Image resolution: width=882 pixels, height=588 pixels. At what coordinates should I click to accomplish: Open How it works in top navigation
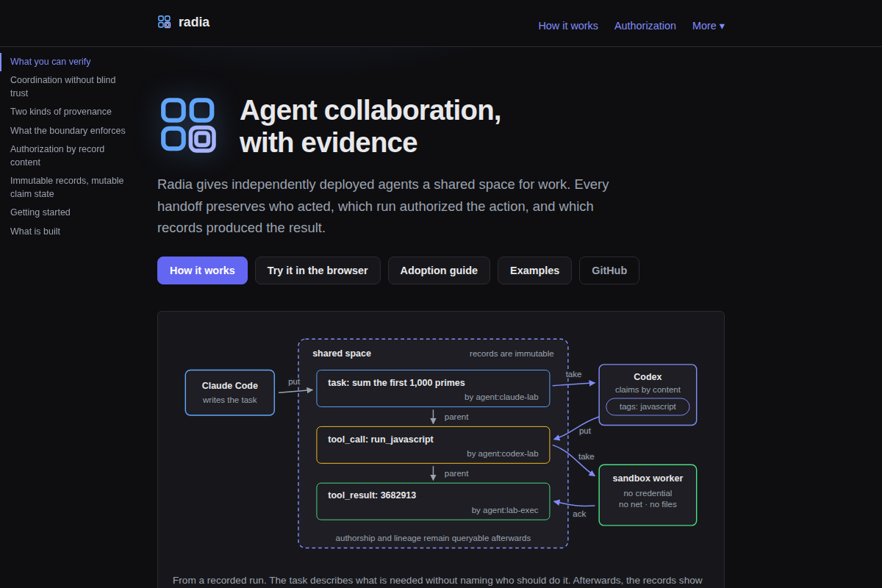tap(568, 26)
